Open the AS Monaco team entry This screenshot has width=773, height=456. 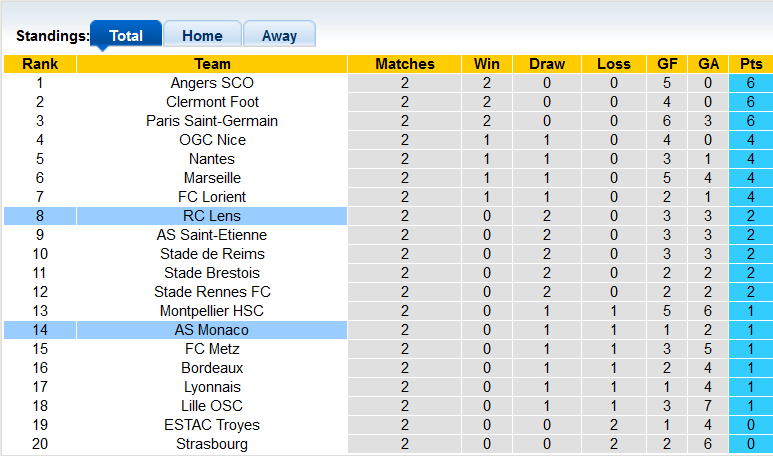point(212,330)
